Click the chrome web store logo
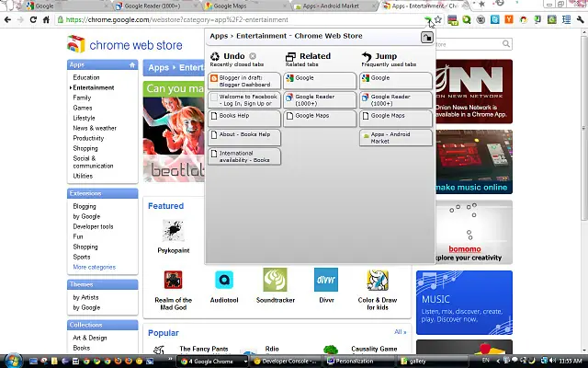The image size is (588, 368). 125,45
